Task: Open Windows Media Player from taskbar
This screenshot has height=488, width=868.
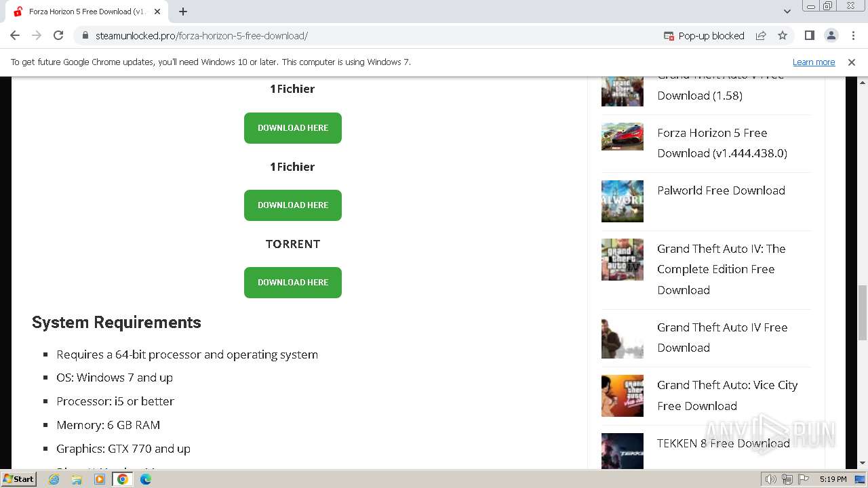Action: coord(100,479)
